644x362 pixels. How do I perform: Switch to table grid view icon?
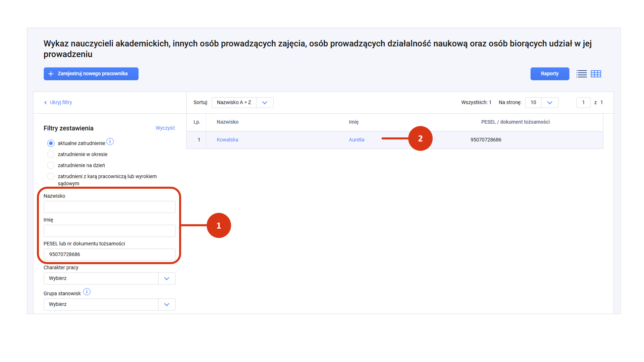coord(596,74)
